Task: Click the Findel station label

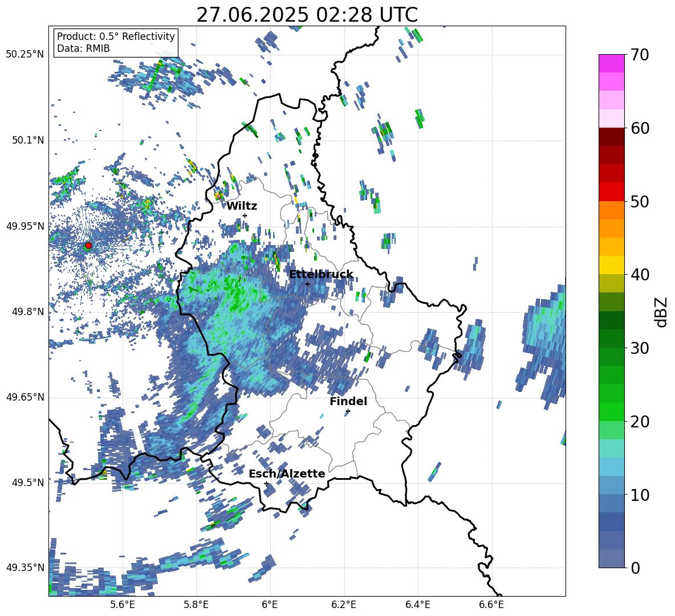Action: coord(348,401)
